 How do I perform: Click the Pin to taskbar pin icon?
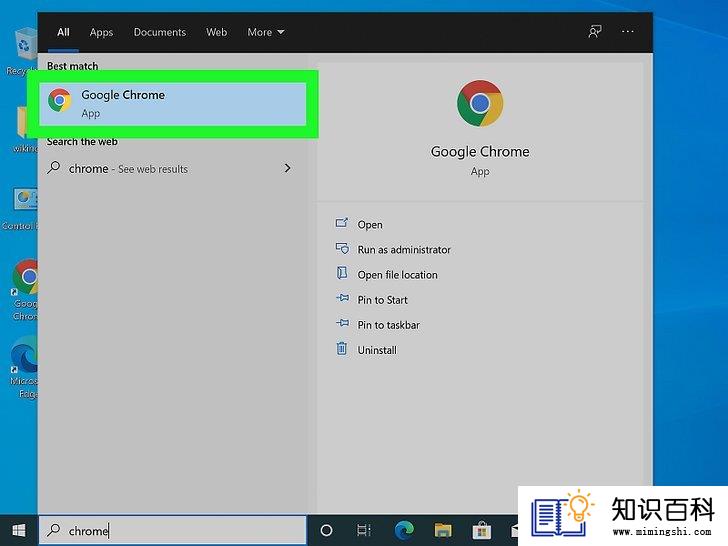tap(342, 323)
